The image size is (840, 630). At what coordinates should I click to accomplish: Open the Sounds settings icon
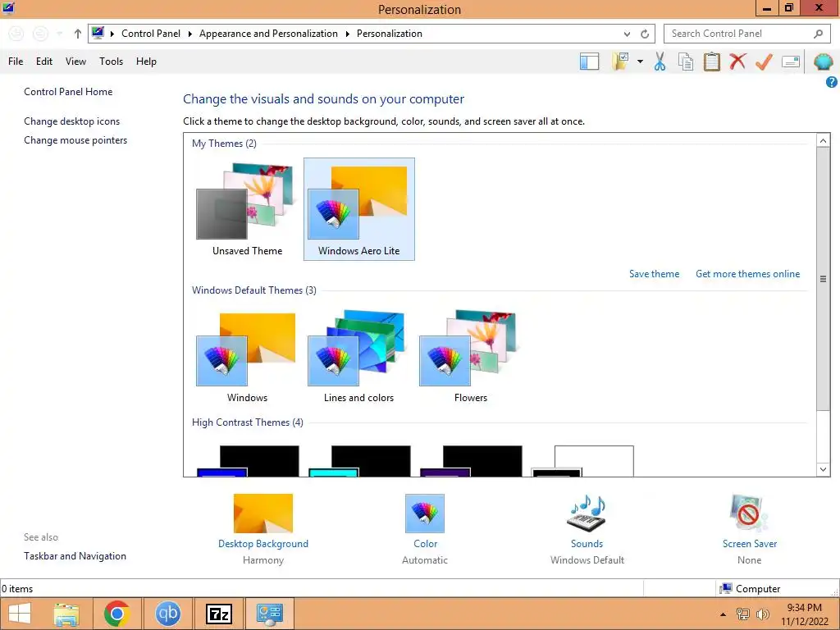pyautogui.click(x=587, y=514)
